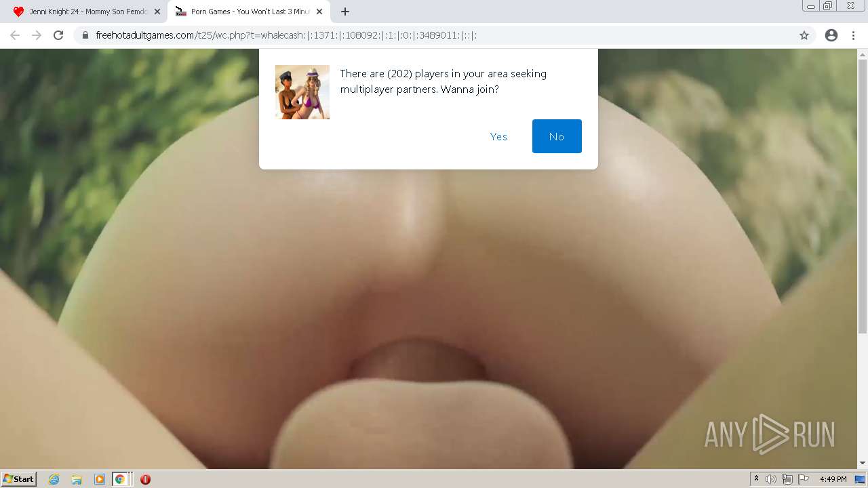Click the red shield taskbar icon
Screen dimensions: 868x488
145,479
